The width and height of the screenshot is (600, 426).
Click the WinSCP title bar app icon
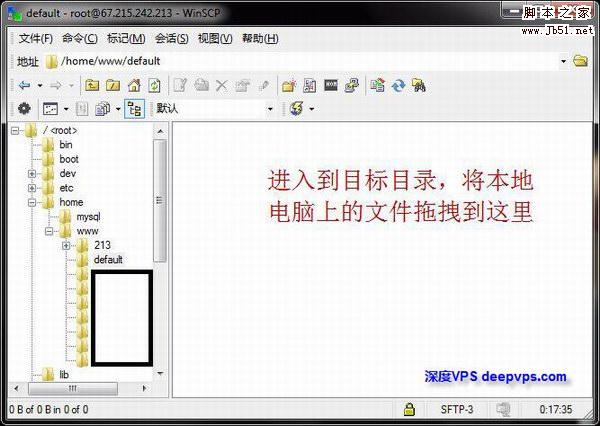[x=15, y=13]
